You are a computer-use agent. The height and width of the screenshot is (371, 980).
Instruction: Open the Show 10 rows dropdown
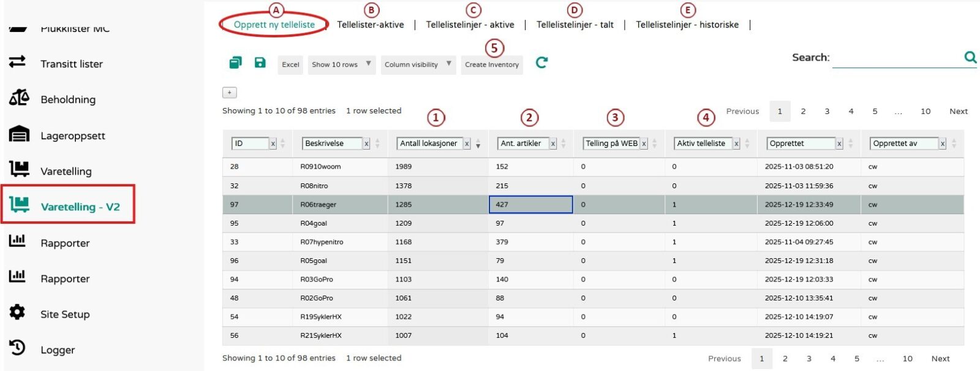[341, 64]
